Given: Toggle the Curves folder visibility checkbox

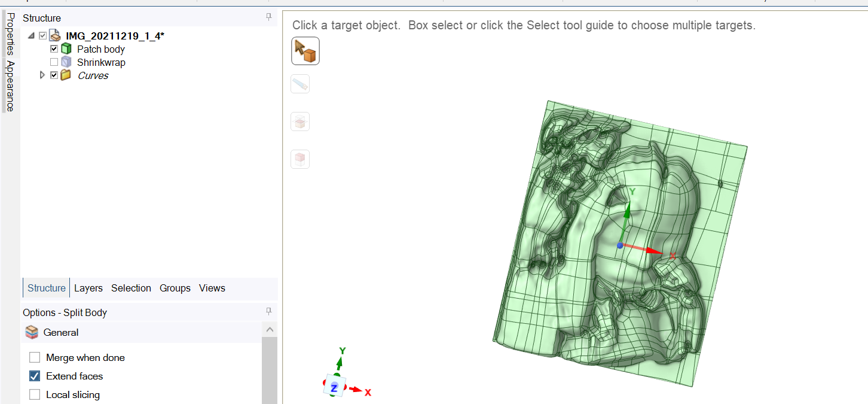Looking at the screenshot, I should coord(54,75).
